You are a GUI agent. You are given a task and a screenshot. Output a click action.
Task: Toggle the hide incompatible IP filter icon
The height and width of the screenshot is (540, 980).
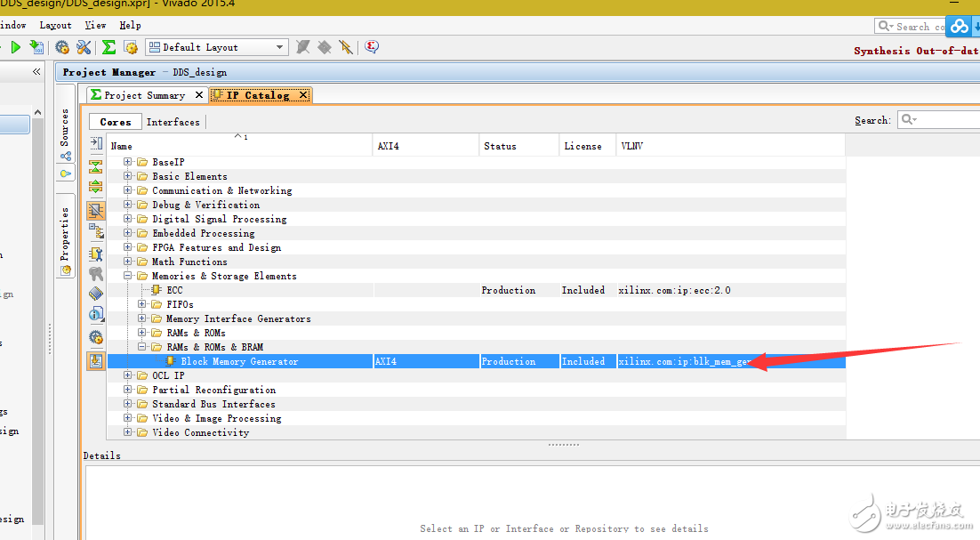(95, 210)
